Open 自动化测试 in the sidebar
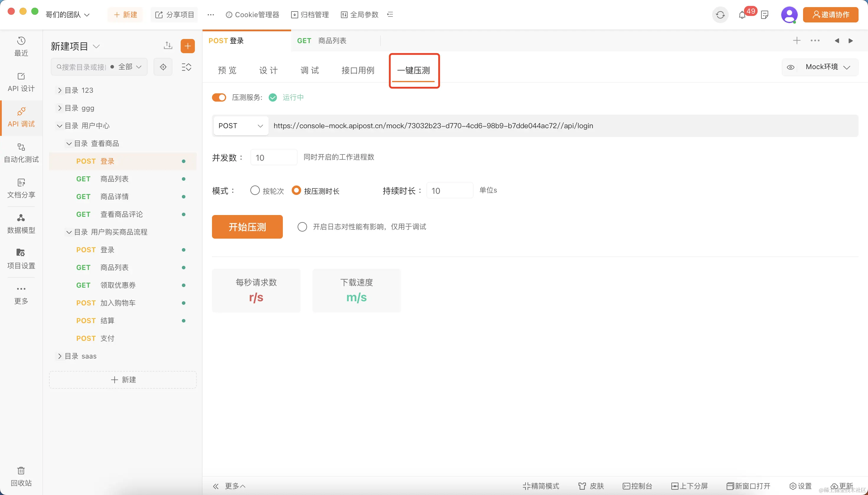The height and width of the screenshot is (495, 868). (21, 153)
